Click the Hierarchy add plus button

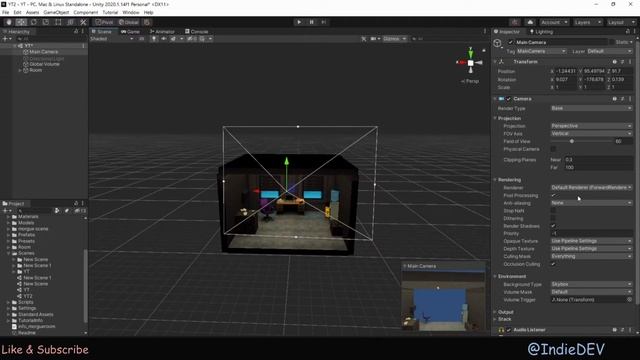click(7, 39)
